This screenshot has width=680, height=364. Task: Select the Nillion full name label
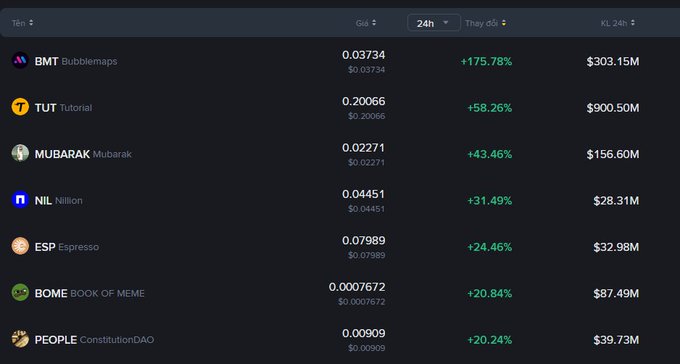coord(69,200)
